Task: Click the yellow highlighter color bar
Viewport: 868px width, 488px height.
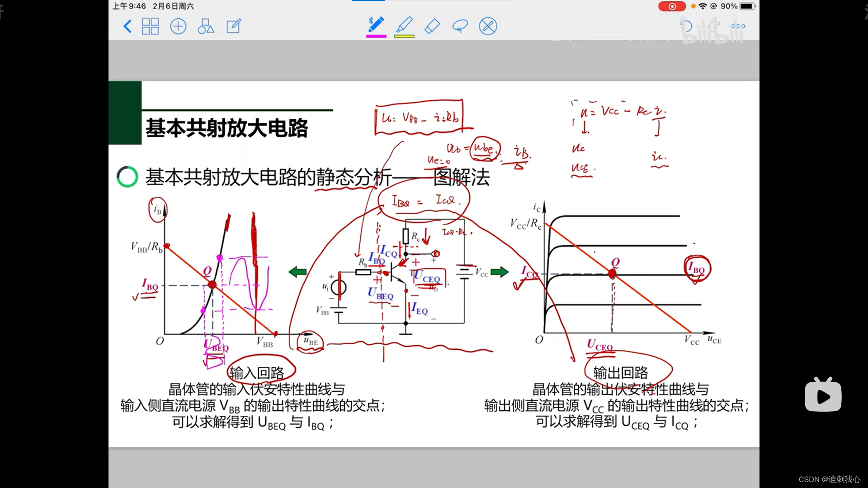Action: point(404,36)
